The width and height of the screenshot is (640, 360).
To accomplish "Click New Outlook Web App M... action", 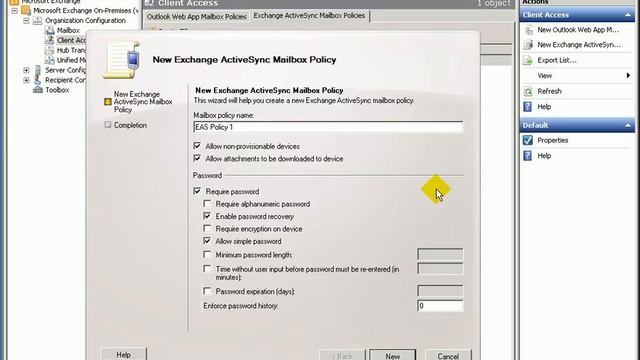I will [x=578, y=30].
